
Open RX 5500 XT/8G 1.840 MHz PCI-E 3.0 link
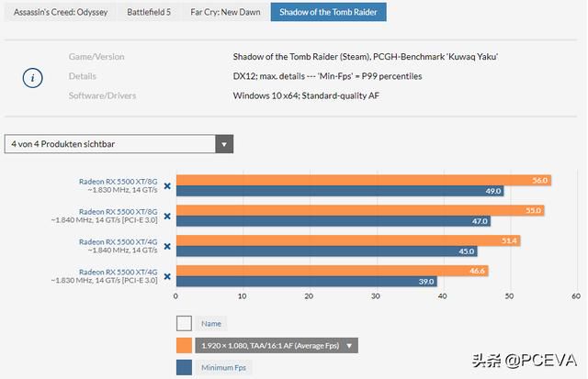point(119,212)
